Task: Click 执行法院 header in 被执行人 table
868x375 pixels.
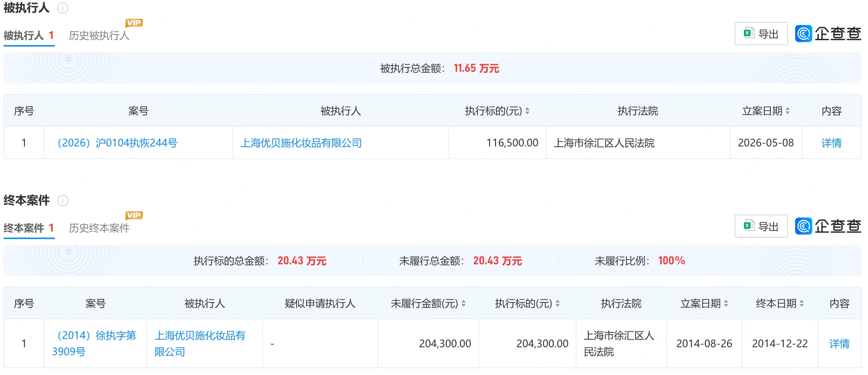Action: click(638, 111)
